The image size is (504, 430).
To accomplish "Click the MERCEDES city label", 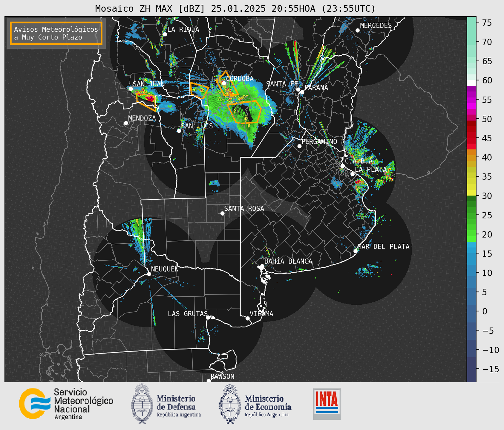I will pos(376,26).
